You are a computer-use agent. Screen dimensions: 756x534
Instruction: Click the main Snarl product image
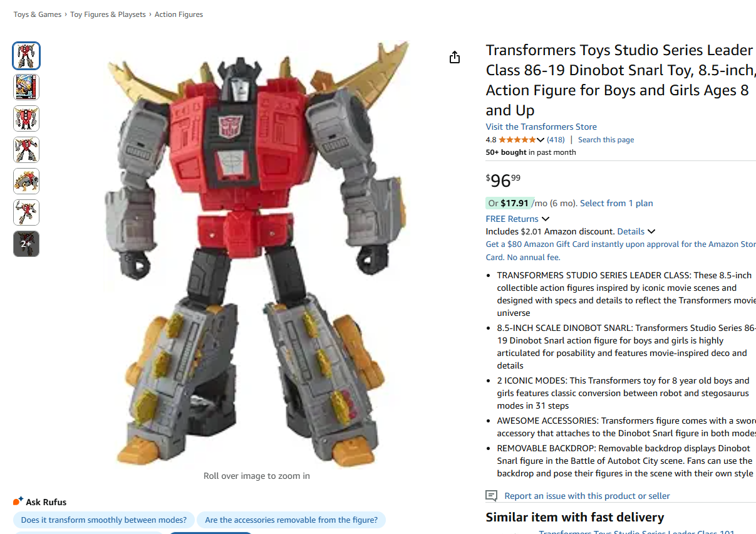257,253
